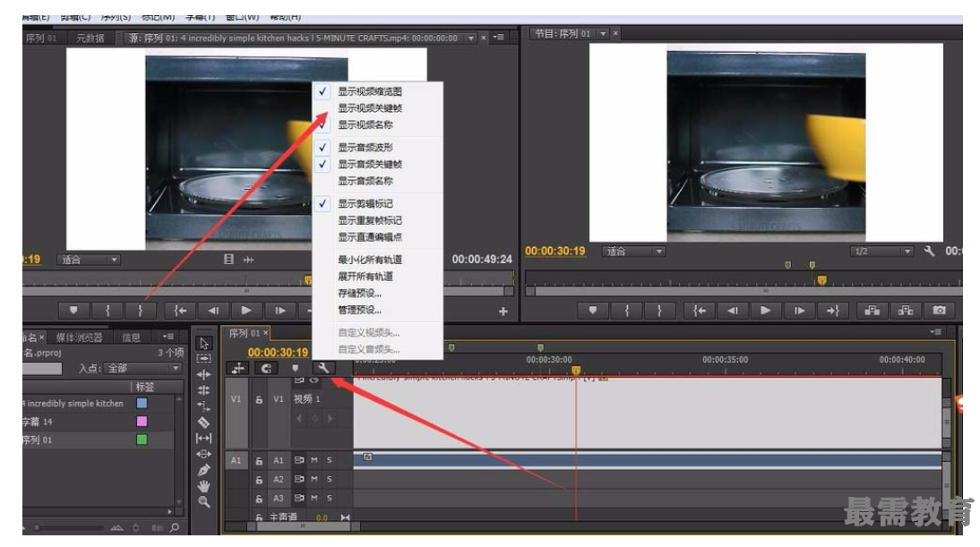This screenshot has height=547, width=980.
Task: Open source monitor panel menu
Action: tap(499, 38)
